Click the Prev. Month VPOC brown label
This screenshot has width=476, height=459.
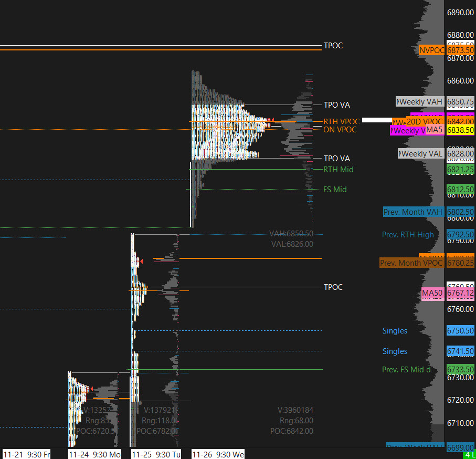411,263
